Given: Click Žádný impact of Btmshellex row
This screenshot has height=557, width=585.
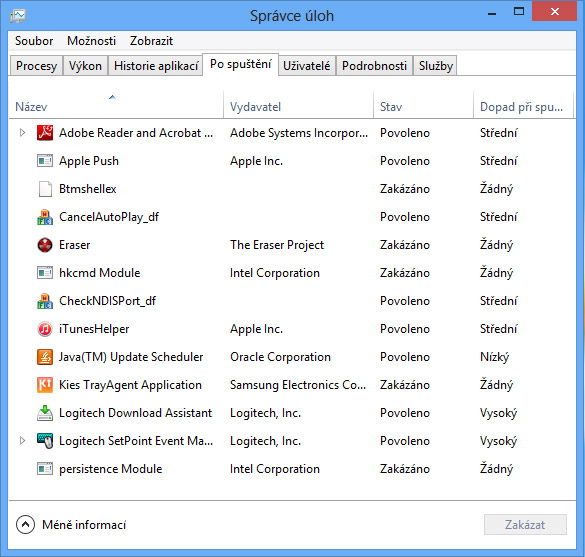Looking at the screenshot, I should click(496, 189).
